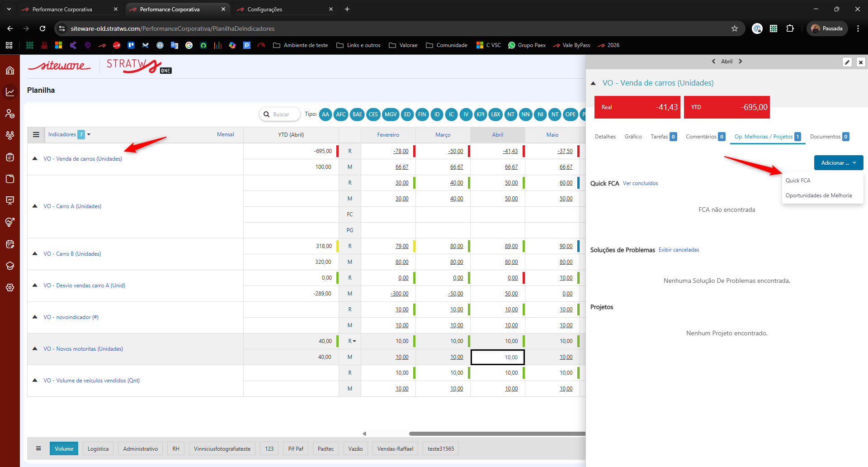
Task: Click the home icon in left sidebar
Action: 10,71
